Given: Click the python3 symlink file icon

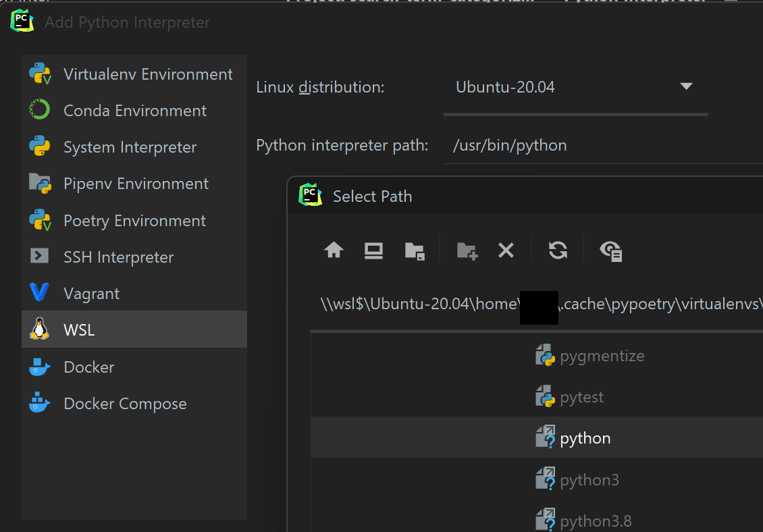Looking at the screenshot, I should click(546, 479).
